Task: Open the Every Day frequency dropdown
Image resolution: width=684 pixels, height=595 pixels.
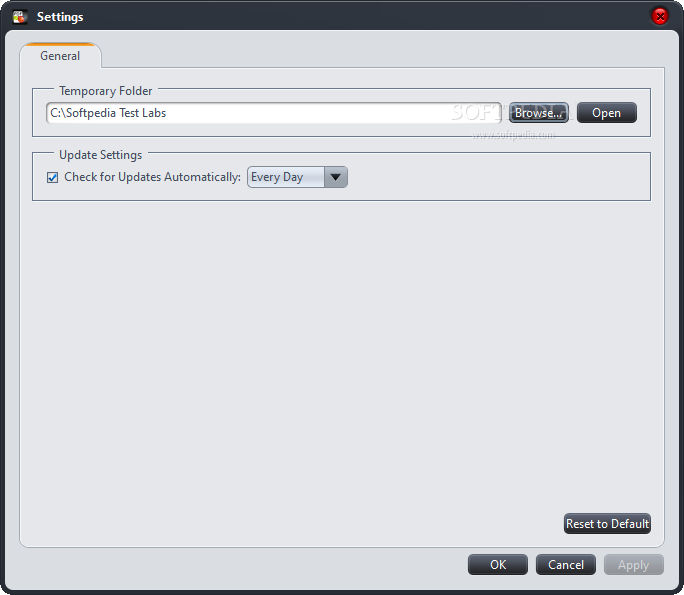Action: pos(298,177)
